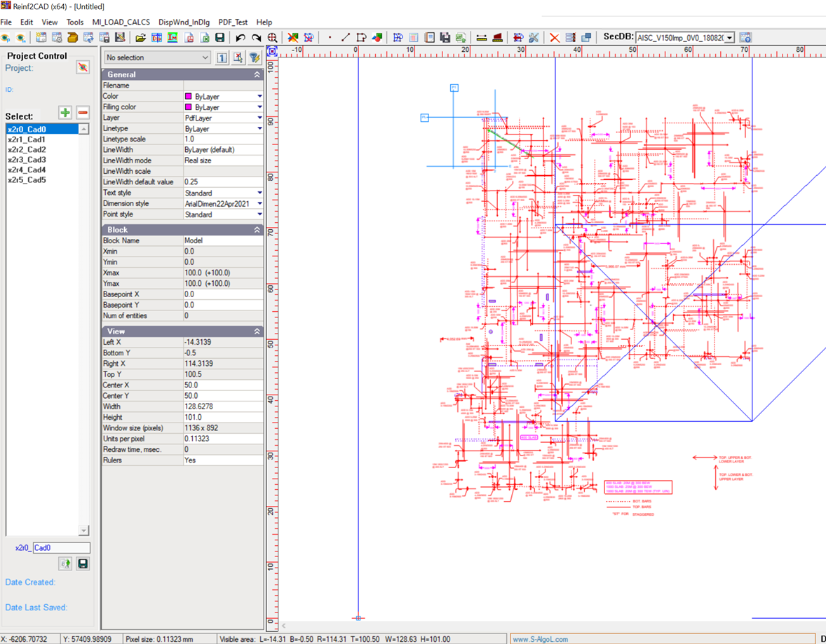Open the PDF_Test menu
This screenshot has height=644, width=826.
233,22
